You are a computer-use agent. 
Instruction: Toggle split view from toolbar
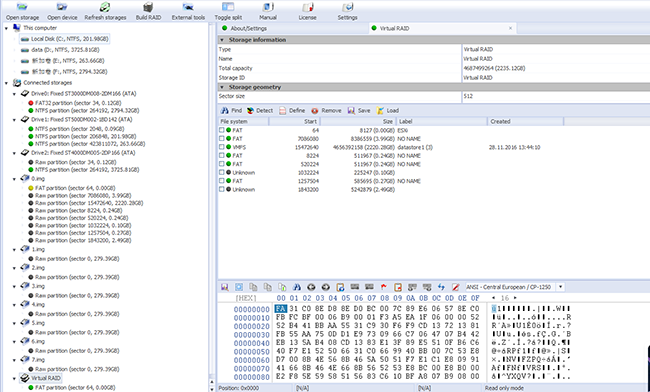(228, 7)
